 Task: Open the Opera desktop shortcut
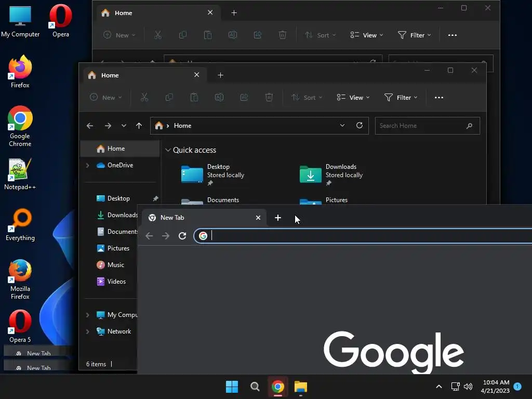tap(61, 21)
